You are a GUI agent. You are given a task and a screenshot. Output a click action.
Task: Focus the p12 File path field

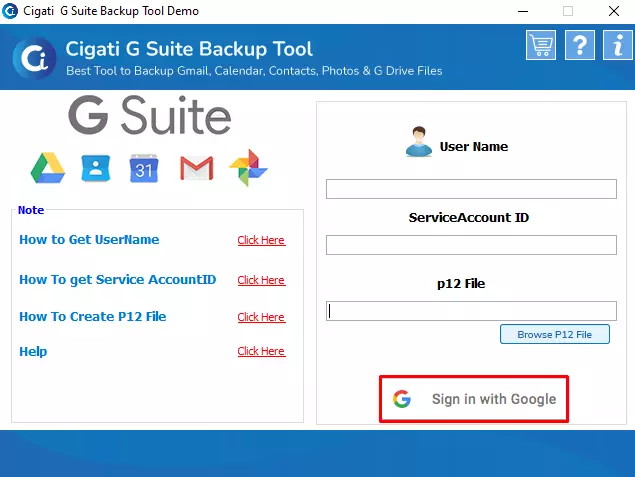pos(471,311)
